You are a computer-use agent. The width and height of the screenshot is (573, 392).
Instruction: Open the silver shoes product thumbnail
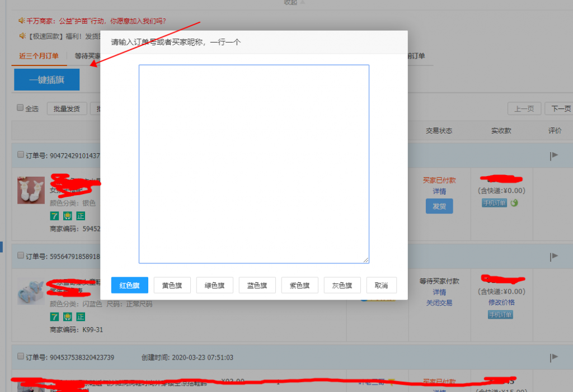tap(31, 190)
